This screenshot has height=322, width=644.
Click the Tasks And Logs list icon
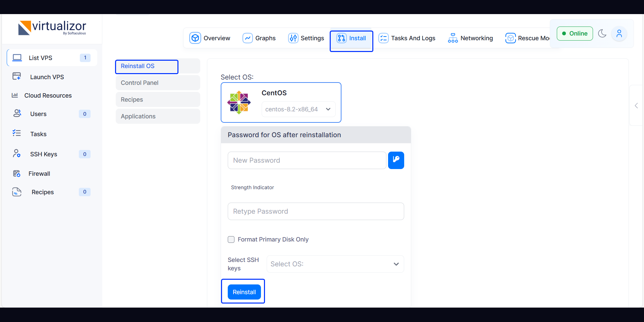[x=383, y=38]
